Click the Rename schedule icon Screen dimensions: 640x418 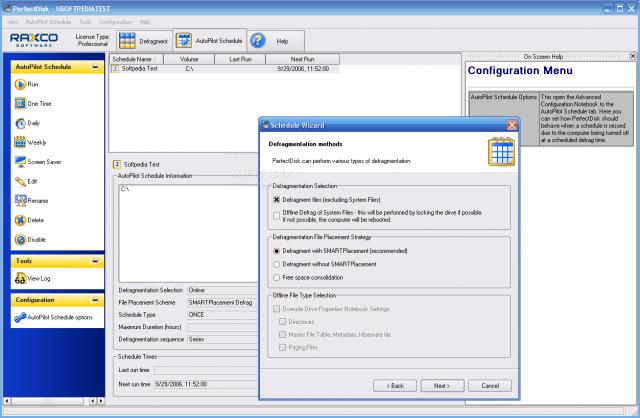pyautogui.click(x=20, y=200)
